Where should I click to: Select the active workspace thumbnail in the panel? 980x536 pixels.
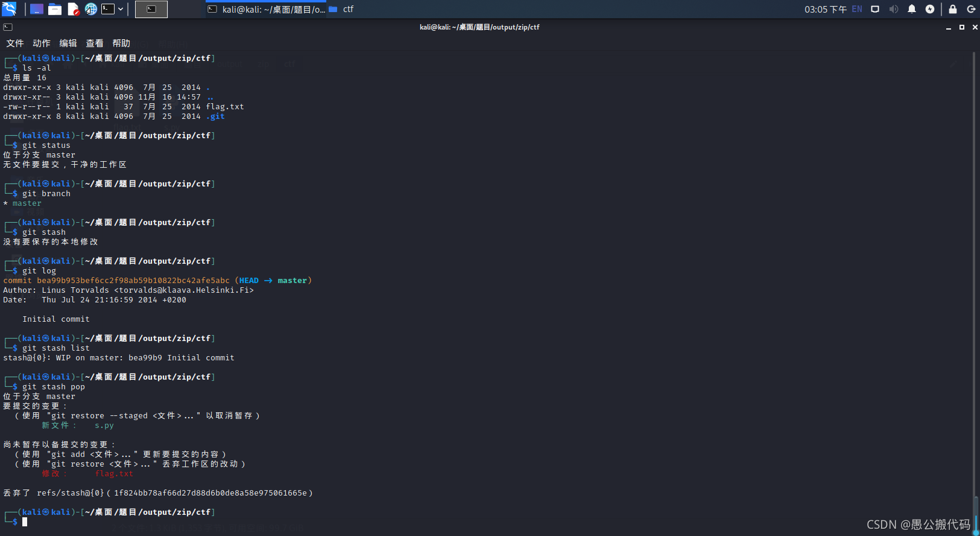click(151, 9)
